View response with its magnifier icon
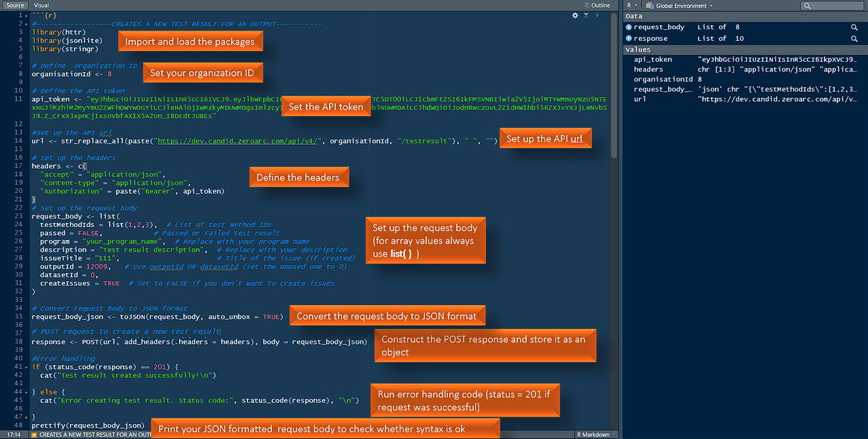Viewport: 868px width, 439px height. coord(854,39)
